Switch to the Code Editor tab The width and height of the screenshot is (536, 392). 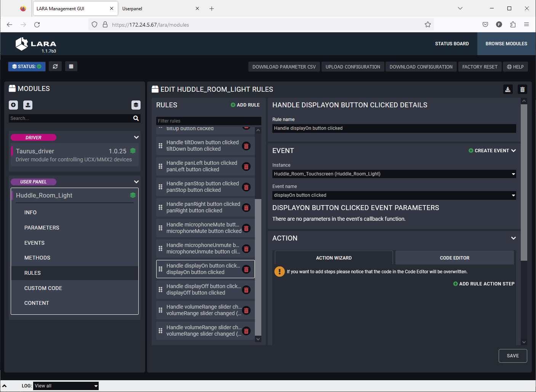point(454,258)
